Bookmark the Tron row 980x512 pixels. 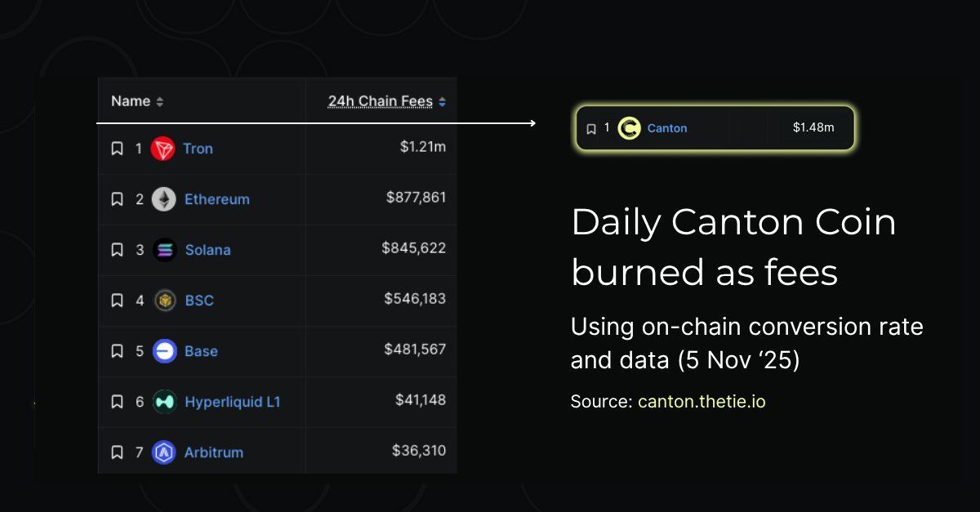click(117, 148)
